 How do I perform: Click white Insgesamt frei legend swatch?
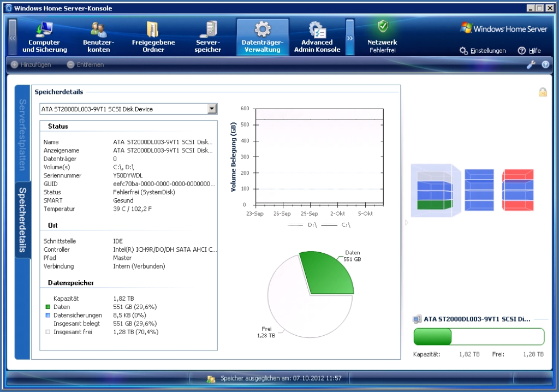[48, 332]
